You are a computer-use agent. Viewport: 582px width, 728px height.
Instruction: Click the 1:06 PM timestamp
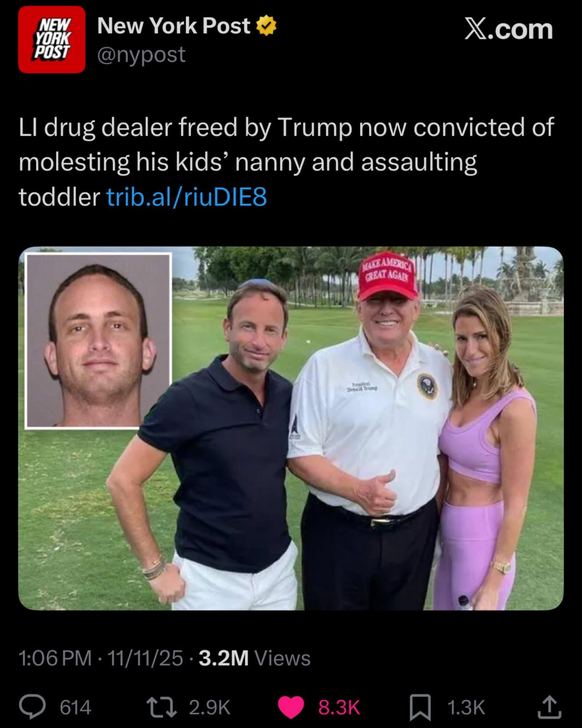click(x=55, y=658)
